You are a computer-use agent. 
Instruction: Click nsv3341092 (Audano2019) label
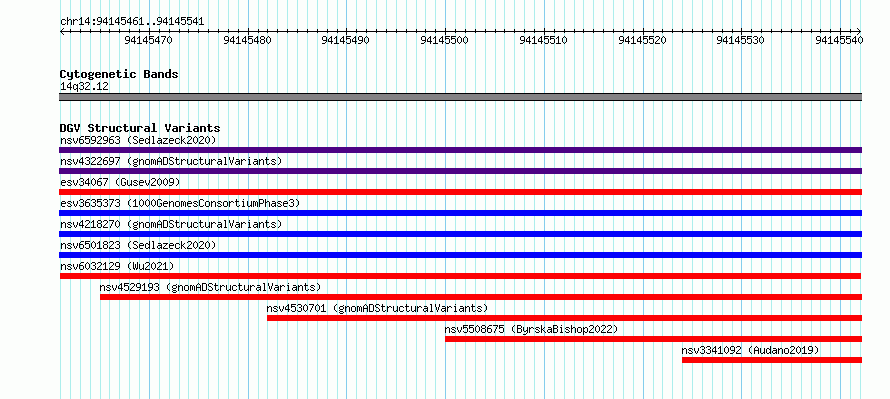point(751,350)
